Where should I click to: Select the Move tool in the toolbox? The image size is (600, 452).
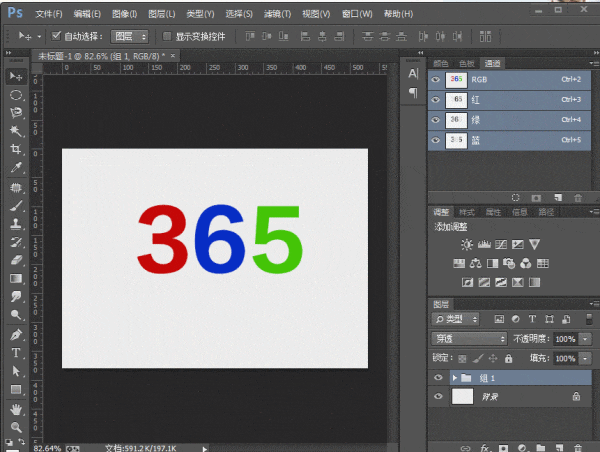16,76
